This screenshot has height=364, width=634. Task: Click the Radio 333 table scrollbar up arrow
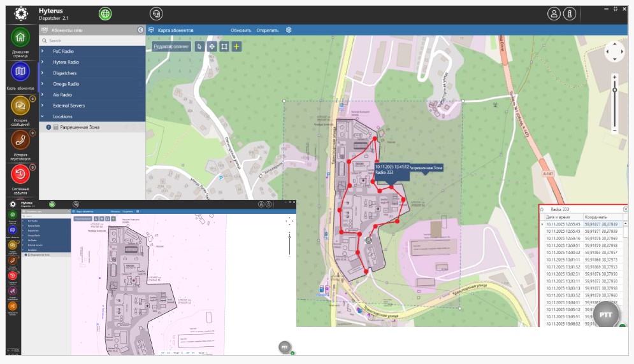tap(626, 223)
